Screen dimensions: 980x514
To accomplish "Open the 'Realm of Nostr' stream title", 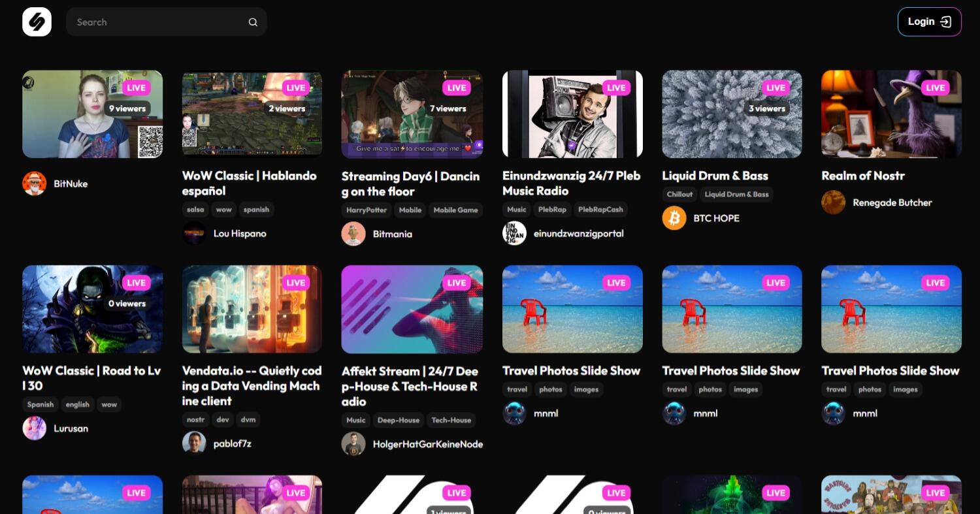I will tap(863, 176).
